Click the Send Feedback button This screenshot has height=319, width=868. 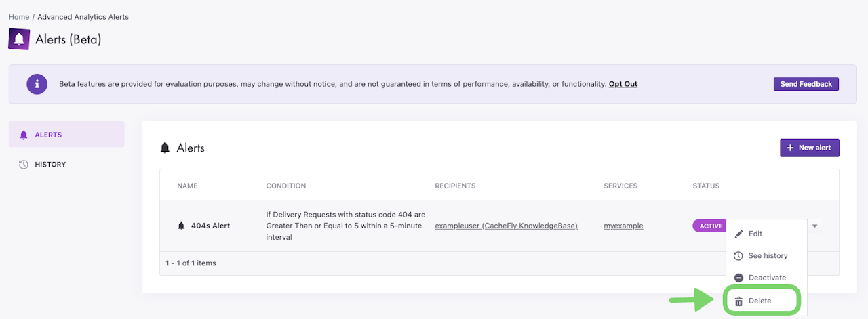[x=806, y=84]
